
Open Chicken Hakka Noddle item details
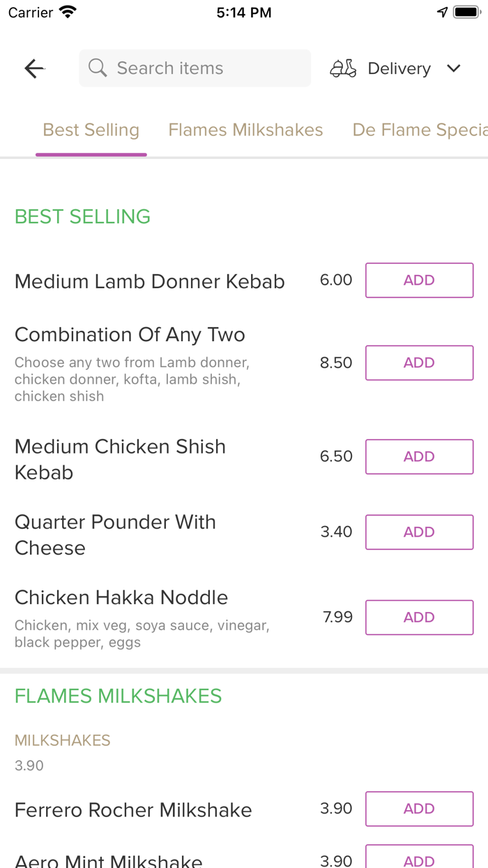tap(121, 598)
